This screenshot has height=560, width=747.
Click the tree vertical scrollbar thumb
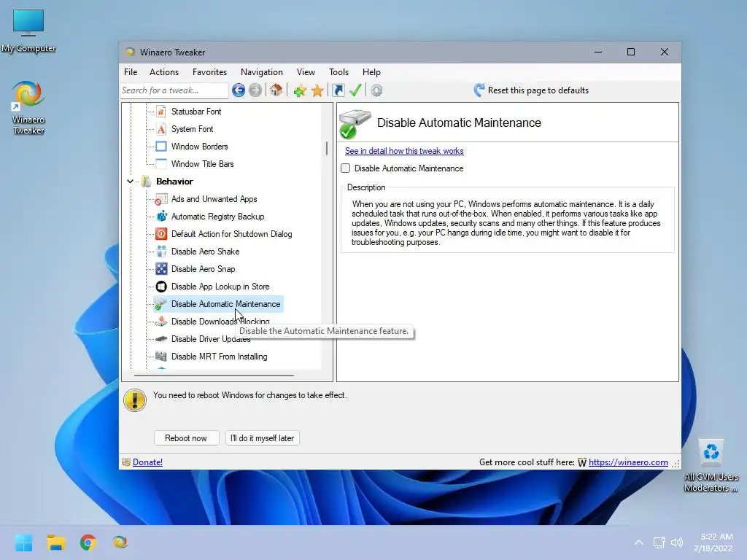(x=326, y=148)
